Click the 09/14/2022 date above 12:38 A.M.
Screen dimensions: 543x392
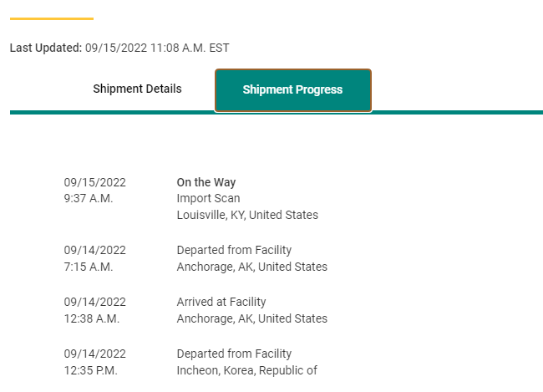94,302
